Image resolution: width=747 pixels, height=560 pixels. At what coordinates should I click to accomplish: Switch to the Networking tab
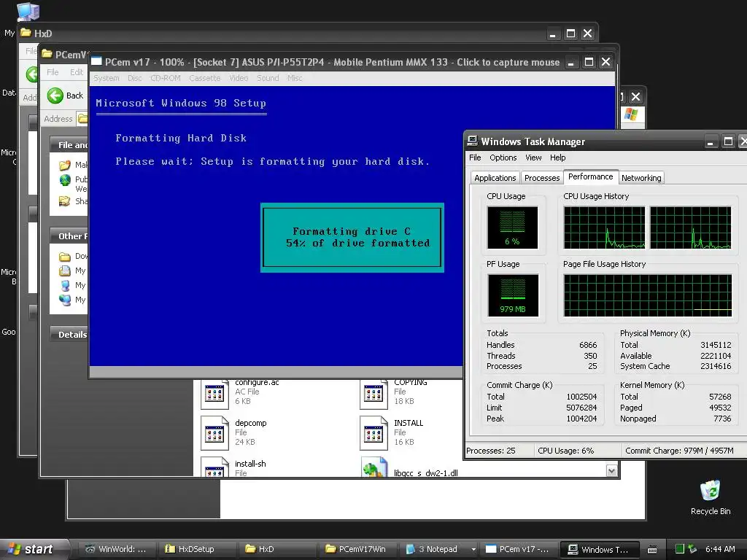pos(641,178)
